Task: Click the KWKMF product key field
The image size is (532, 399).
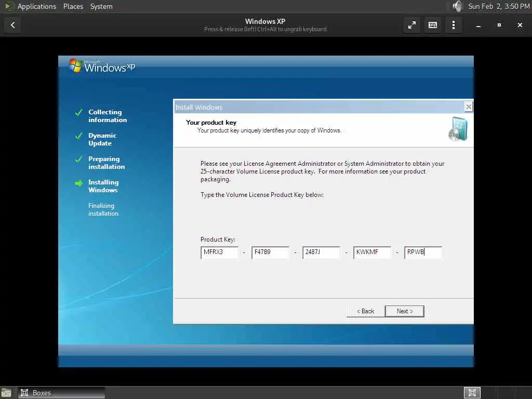Action: point(372,252)
